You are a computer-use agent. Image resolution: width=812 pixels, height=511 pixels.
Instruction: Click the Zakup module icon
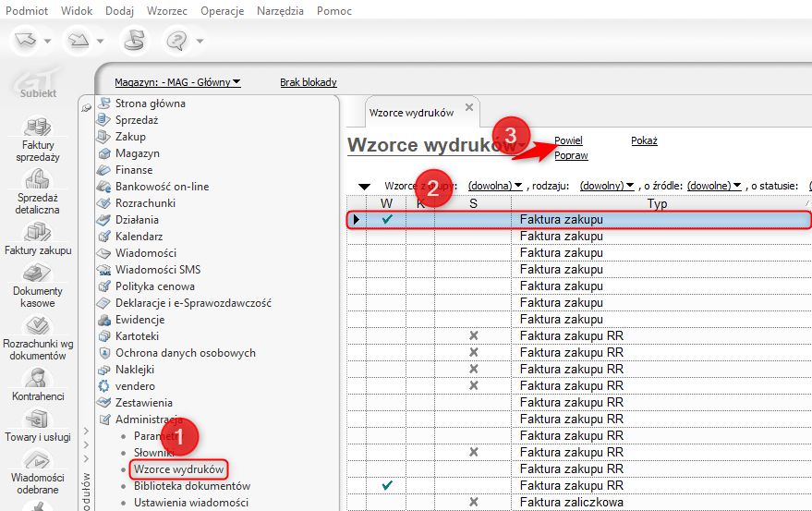pos(104,137)
